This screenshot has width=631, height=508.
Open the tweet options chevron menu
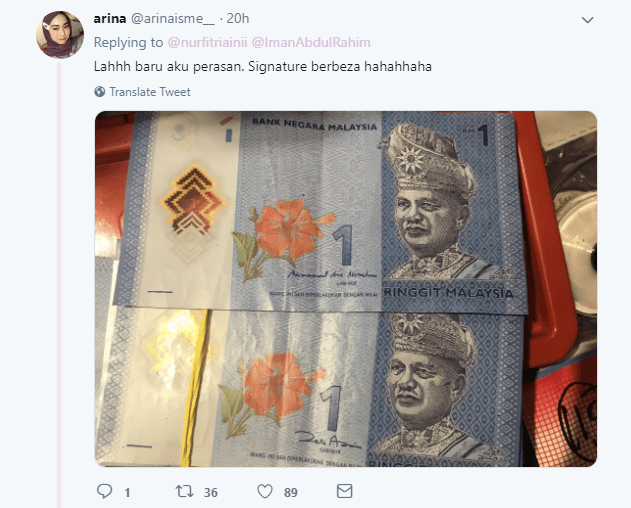[x=588, y=20]
